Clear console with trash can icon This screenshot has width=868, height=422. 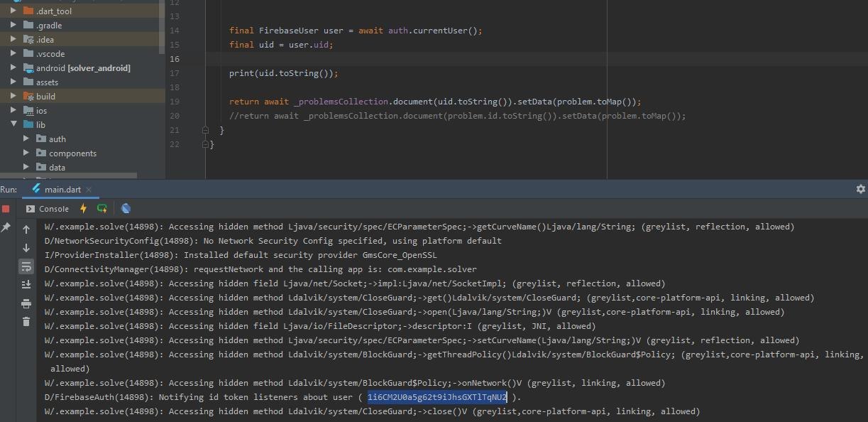click(26, 322)
